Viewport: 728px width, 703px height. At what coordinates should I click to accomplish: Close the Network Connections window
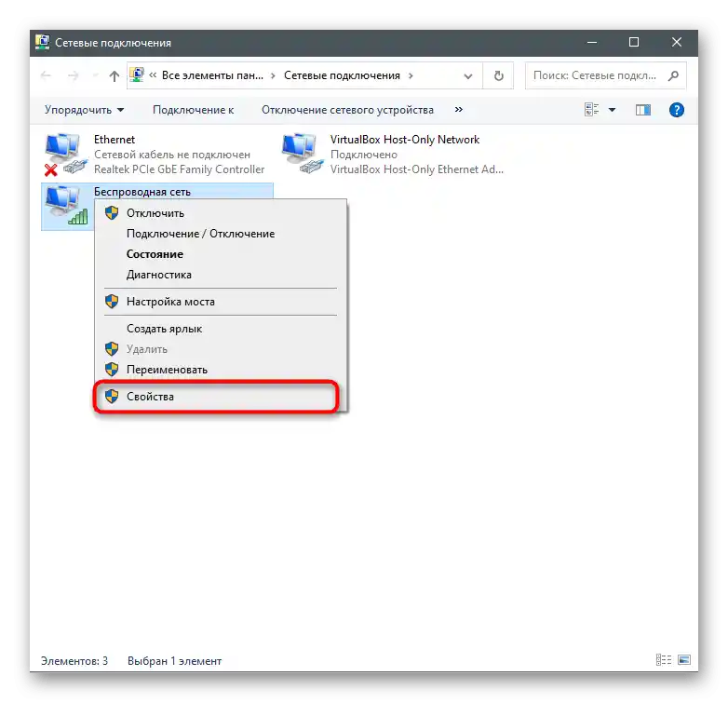point(677,42)
